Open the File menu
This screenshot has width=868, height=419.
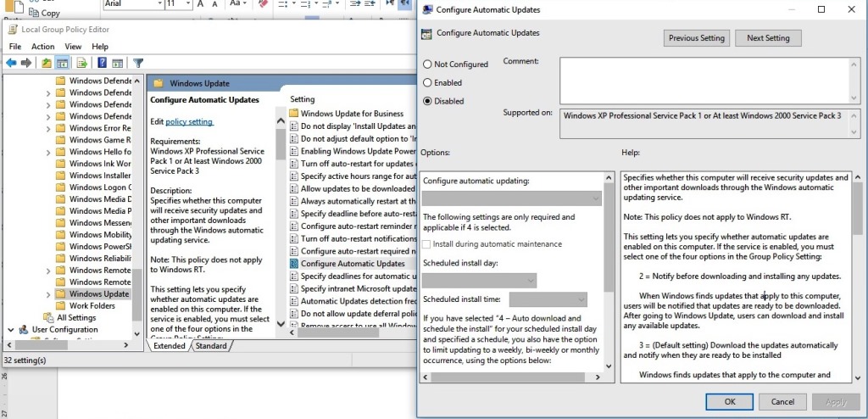pyautogui.click(x=15, y=47)
